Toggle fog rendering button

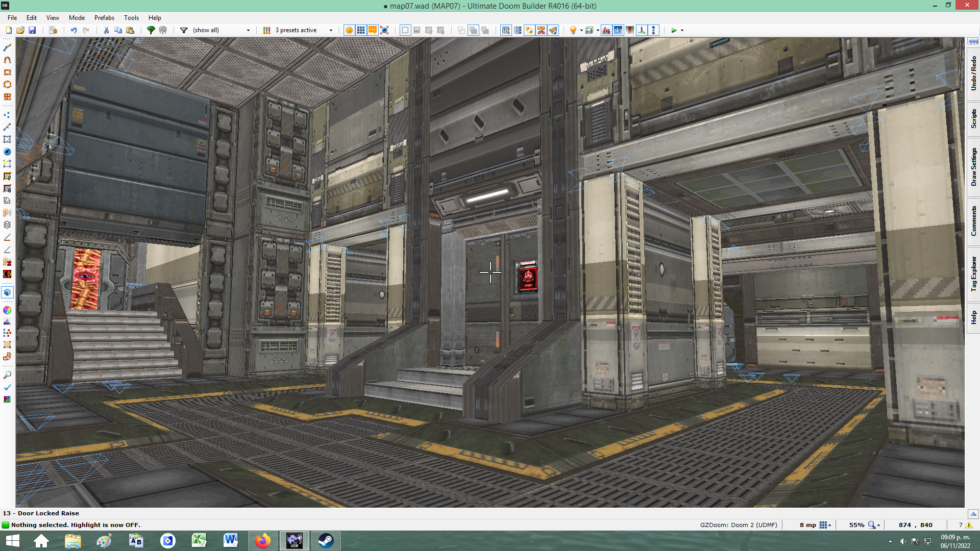click(606, 30)
